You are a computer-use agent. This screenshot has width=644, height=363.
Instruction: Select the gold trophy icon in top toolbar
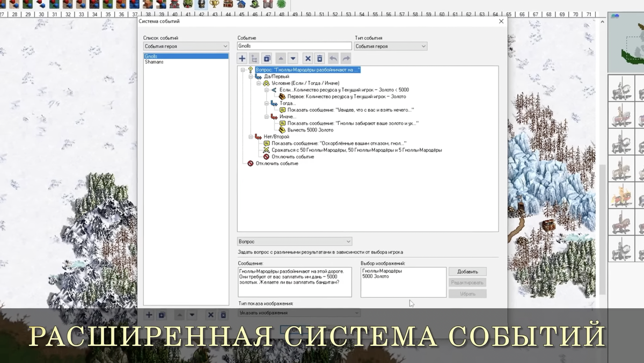(x=215, y=5)
